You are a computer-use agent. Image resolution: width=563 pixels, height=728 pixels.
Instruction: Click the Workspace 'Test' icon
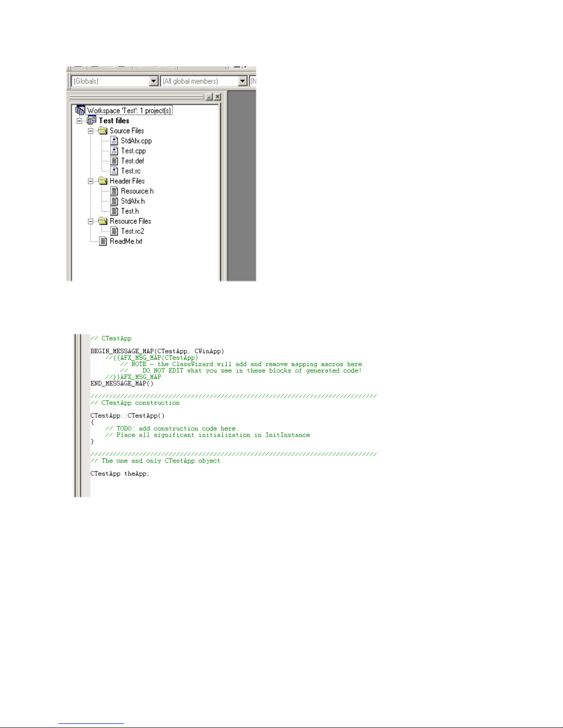pos(80,110)
